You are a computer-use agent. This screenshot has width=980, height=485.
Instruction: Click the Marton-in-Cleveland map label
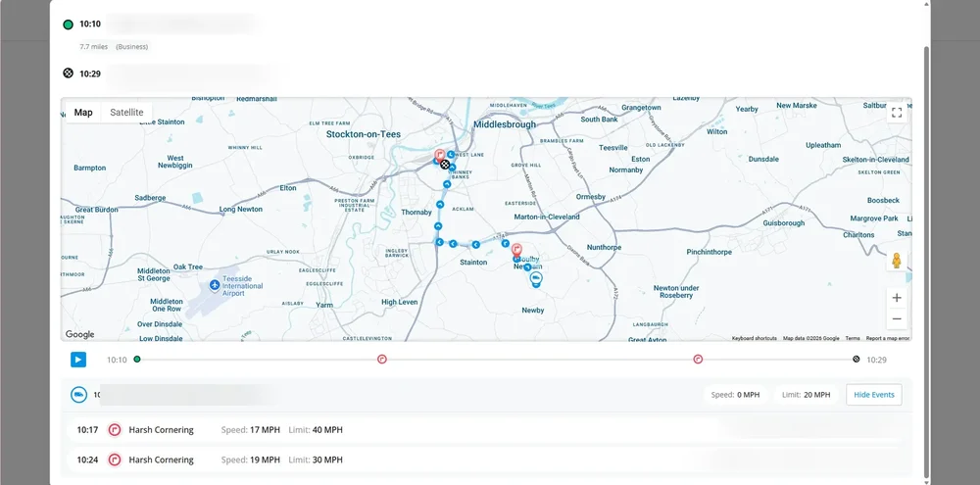point(546,217)
